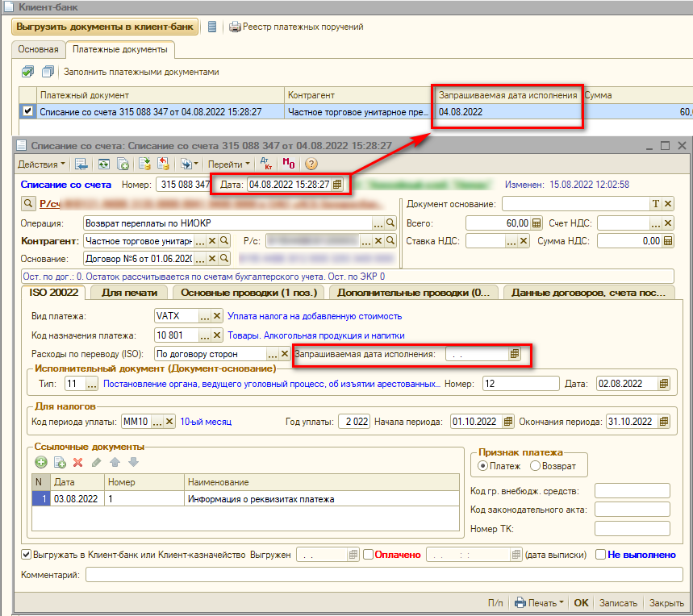693x616 pixels.
Task: Open calendar picker for the Дата field
Action: pos(337,185)
